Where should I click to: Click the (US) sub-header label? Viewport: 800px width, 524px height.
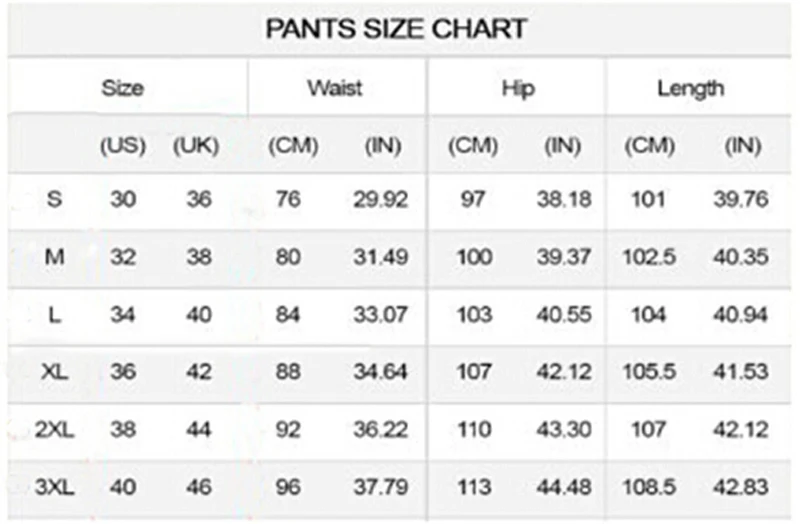click(123, 145)
